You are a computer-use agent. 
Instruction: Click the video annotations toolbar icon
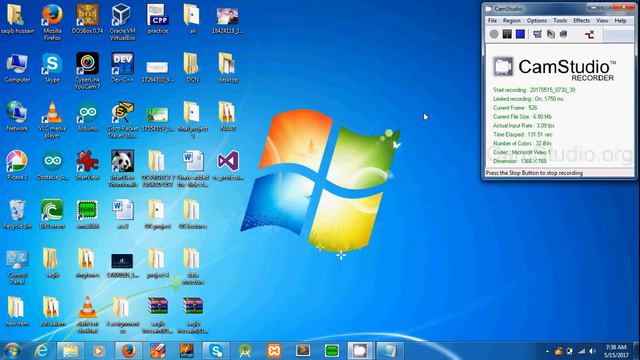coord(564,34)
